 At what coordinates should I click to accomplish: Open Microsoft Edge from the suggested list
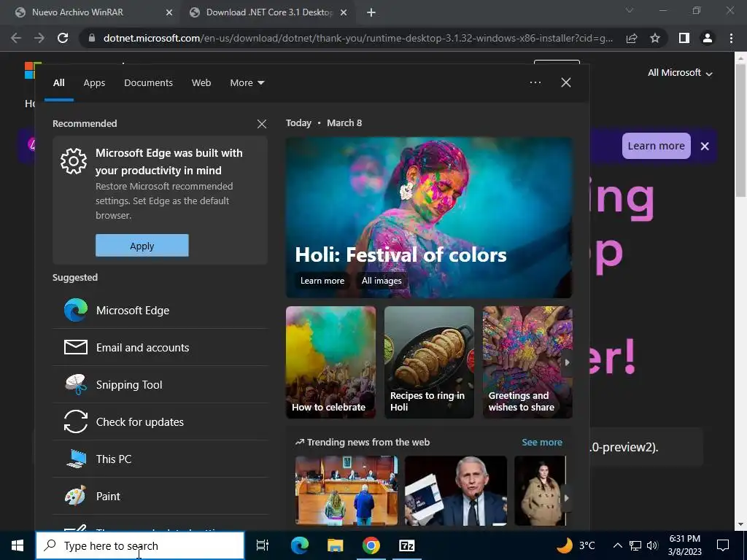160,311
